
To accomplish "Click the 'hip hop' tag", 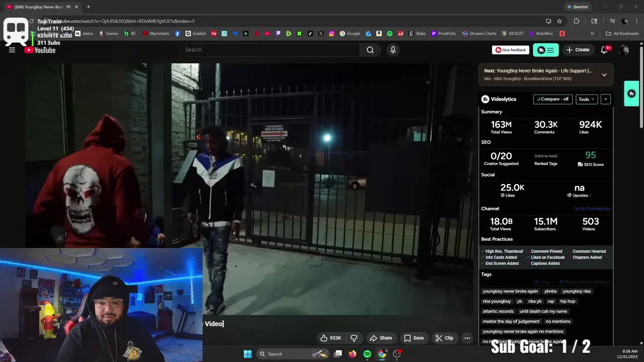I will pyautogui.click(x=568, y=301).
